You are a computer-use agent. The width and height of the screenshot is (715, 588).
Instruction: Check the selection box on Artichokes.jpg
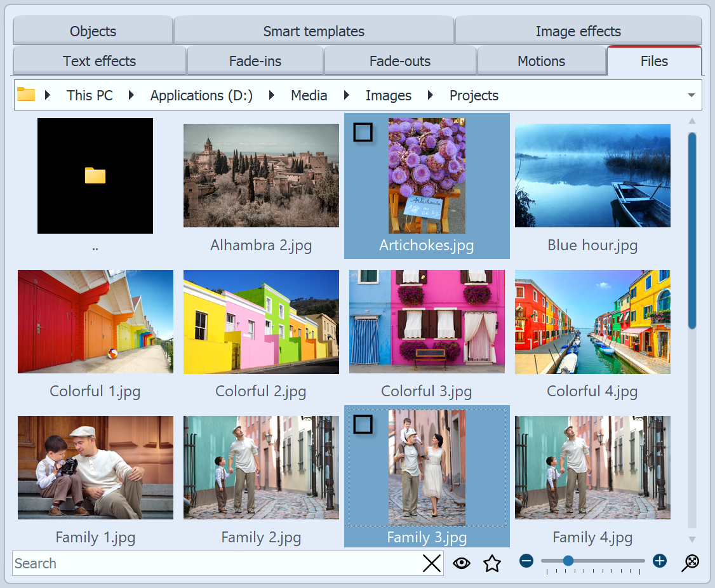(x=363, y=132)
